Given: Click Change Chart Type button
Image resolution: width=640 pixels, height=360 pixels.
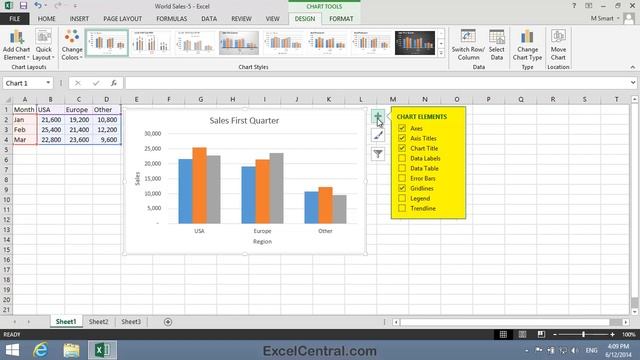Looking at the screenshot, I should click(x=527, y=45).
